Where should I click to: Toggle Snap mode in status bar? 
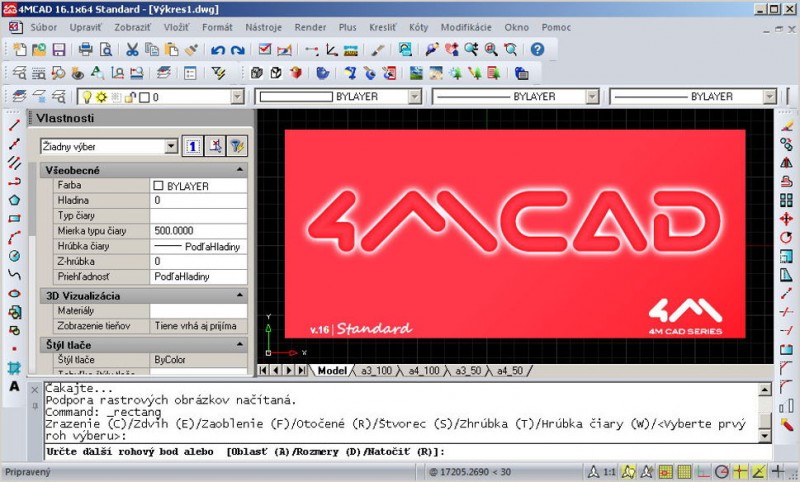point(665,472)
